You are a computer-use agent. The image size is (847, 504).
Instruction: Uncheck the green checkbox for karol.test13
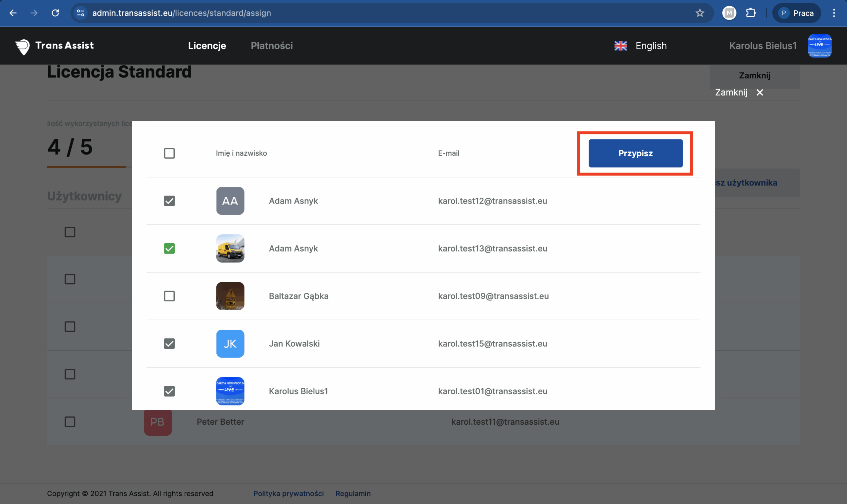(169, 249)
